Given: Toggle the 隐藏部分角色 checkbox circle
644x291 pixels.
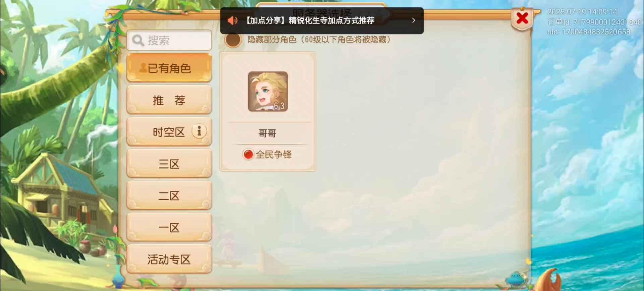Looking at the screenshot, I should 233,40.
